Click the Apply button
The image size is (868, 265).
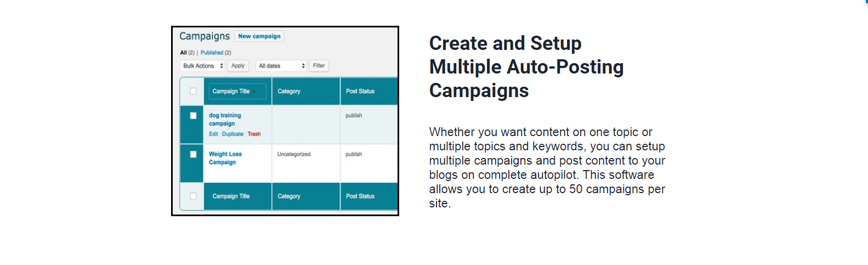[x=238, y=66]
